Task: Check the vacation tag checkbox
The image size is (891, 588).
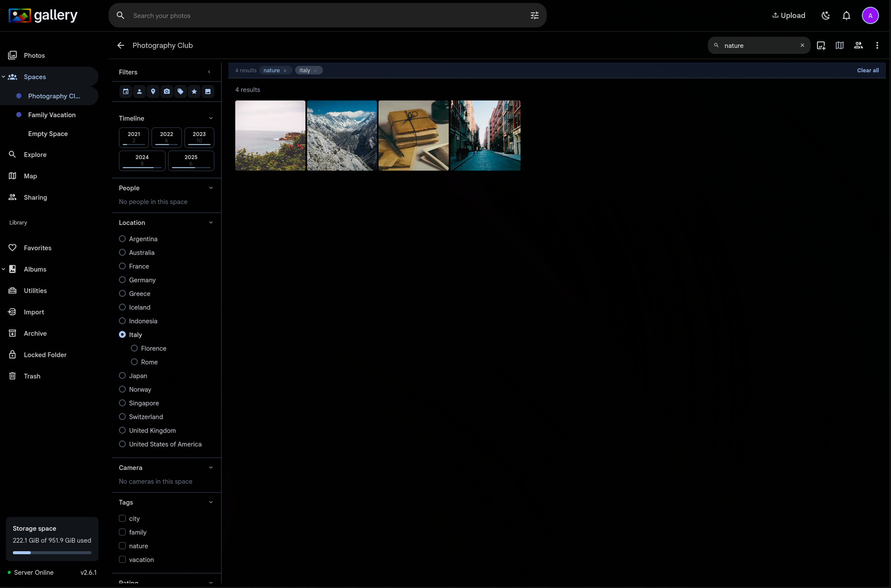Action: [122, 559]
